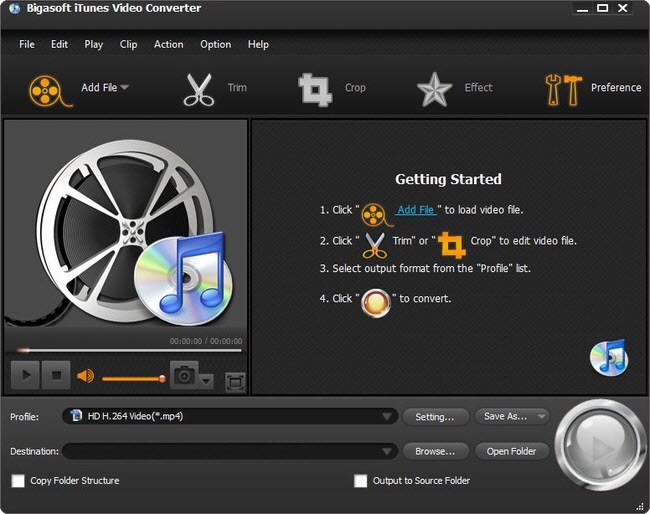Open the Clip menu
Image resolution: width=650 pixels, height=514 pixels.
[x=129, y=44]
